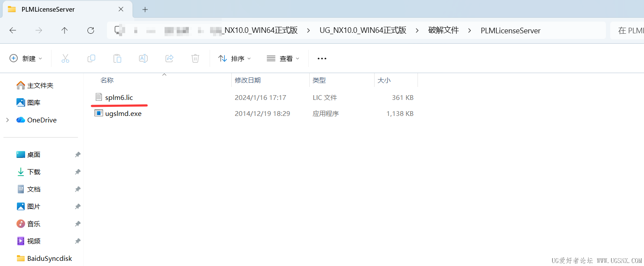Refresh the current folder view
The image size is (644, 266).
(x=91, y=30)
